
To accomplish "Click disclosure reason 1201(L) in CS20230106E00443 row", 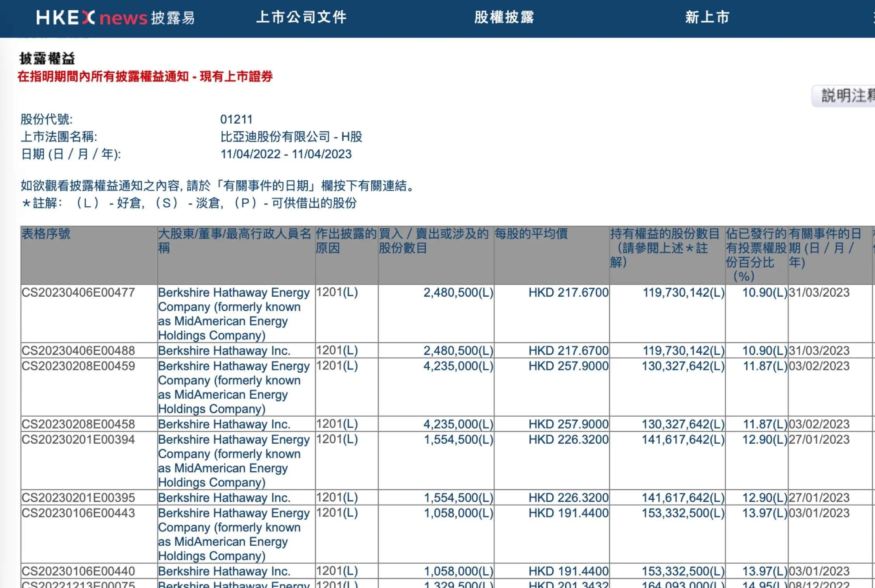I will point(337,512).
